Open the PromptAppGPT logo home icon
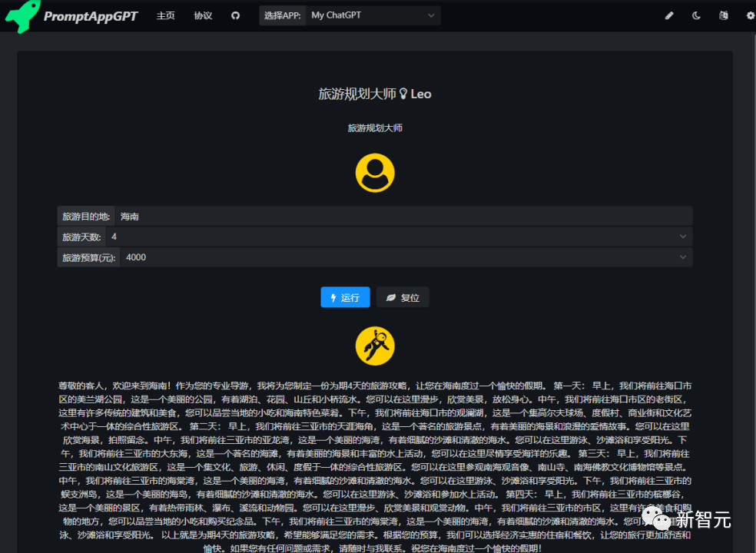Viewport: 756px width, 553px height. coord(22,15)
